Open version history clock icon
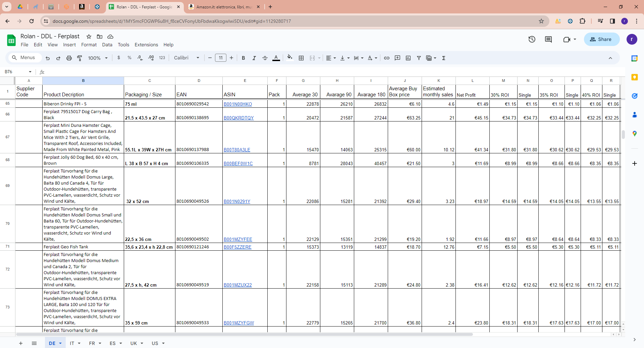 tap(532, 39)
